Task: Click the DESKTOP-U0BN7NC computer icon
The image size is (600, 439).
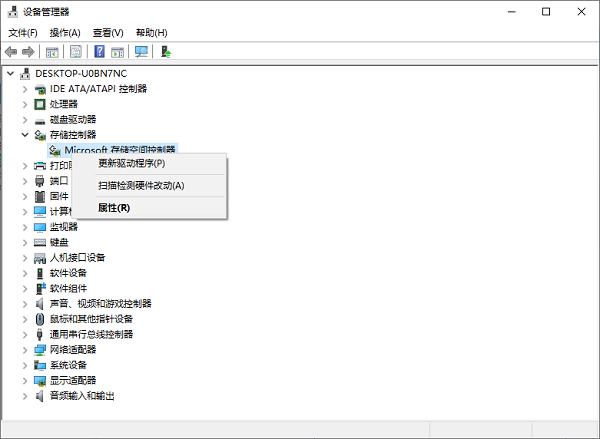Action: [x=25, y=73]
